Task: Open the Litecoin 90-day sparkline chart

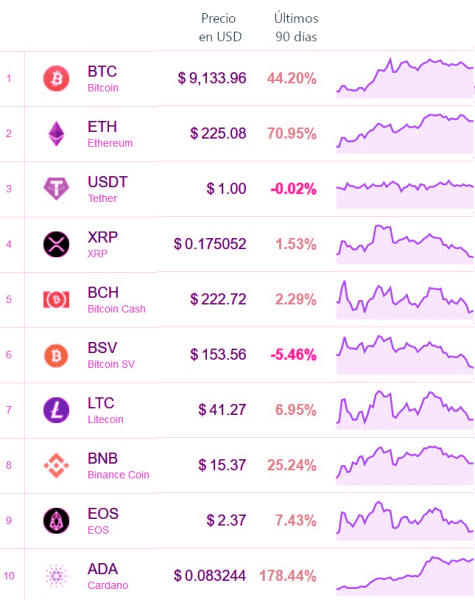Action: pos(405,410)
